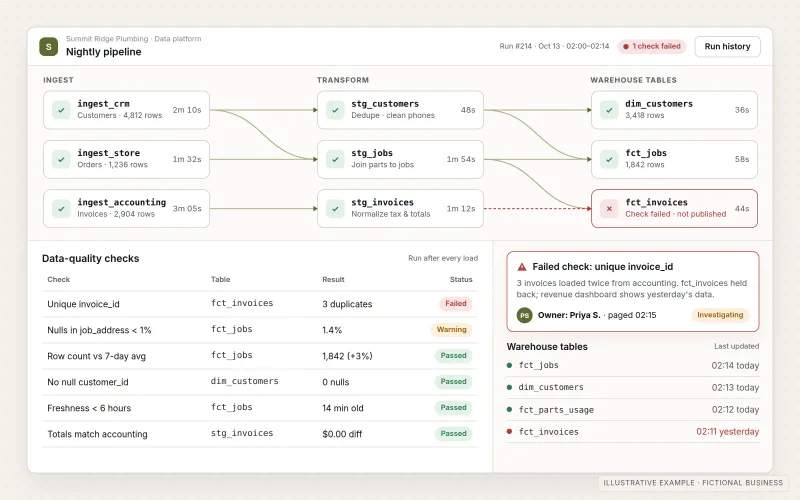Click fct_parts_usage in warehouse tables list
Image resolution: width=800 pixels, height=500 pixels.
[556, 410]
